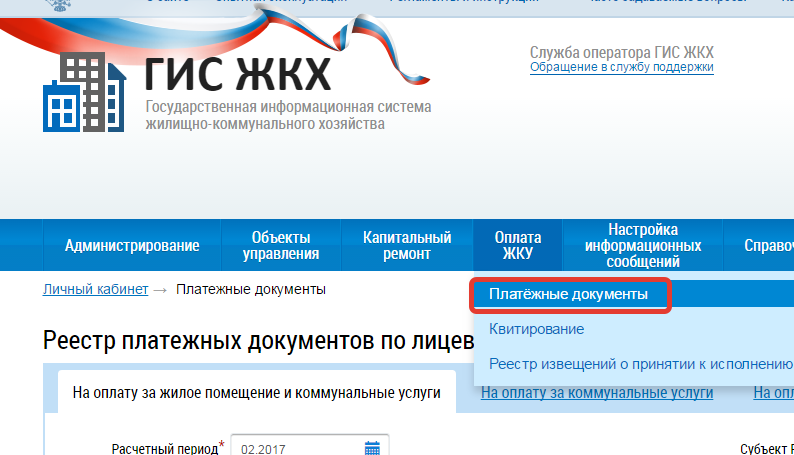794x455 pixels.
Task: Click the Платежные документы breadcrumb text
Action: [251, 289]
